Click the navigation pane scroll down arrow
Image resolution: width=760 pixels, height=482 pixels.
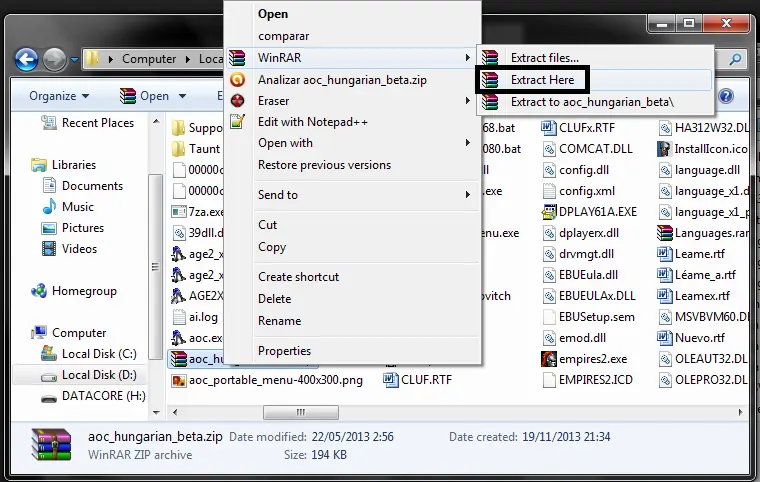click(156, 413)
